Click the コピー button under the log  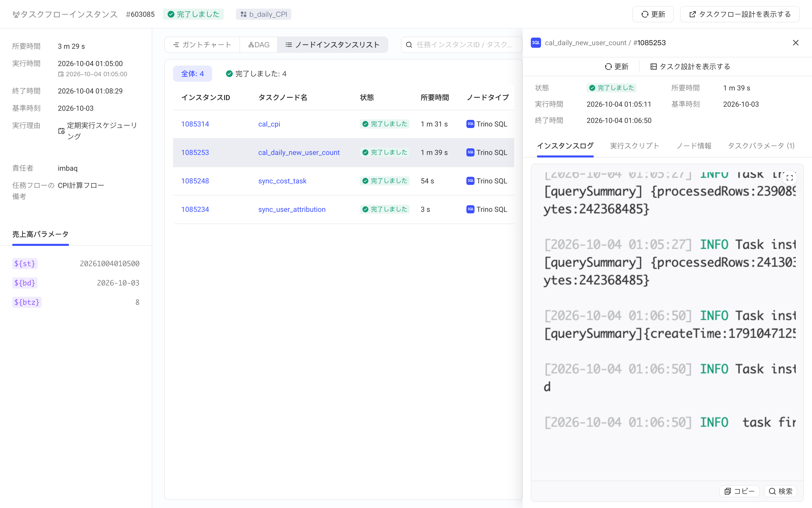click(x=739, y=491)
